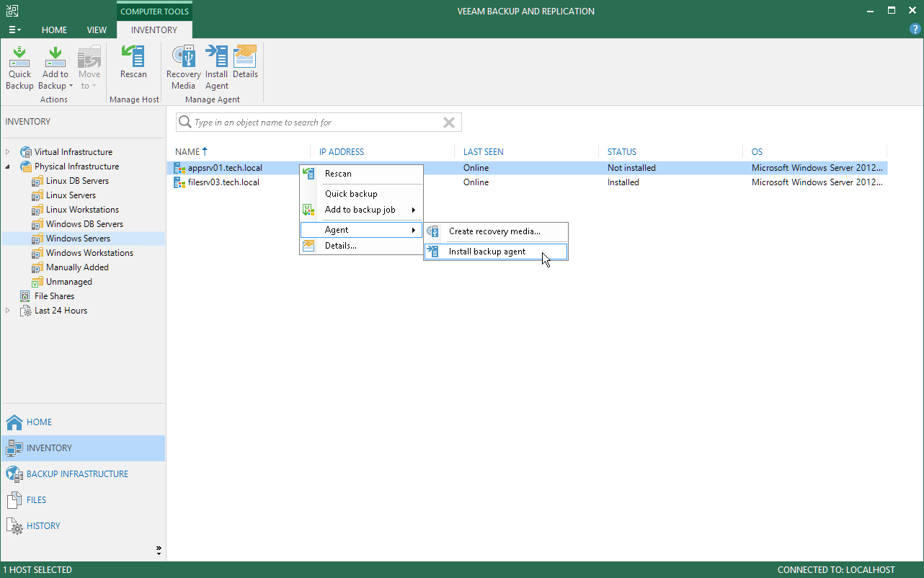
Task: Click the Install backup agent submenu icon
Action: click(432, 252)
